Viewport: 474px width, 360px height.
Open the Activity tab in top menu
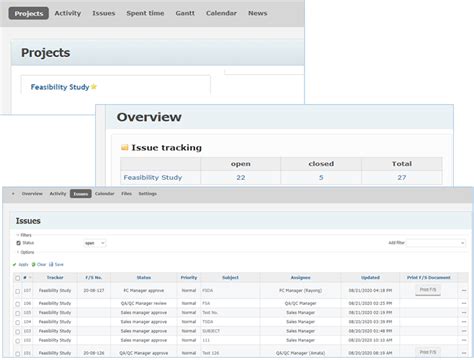click(x=68, y=13)
